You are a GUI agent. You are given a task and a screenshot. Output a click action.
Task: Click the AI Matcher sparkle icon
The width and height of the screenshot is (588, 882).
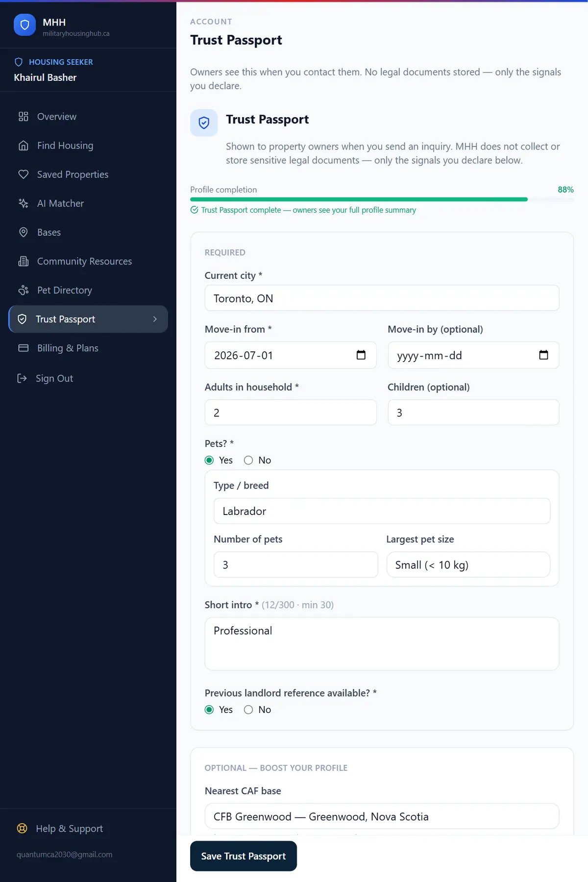pos(24,203)
